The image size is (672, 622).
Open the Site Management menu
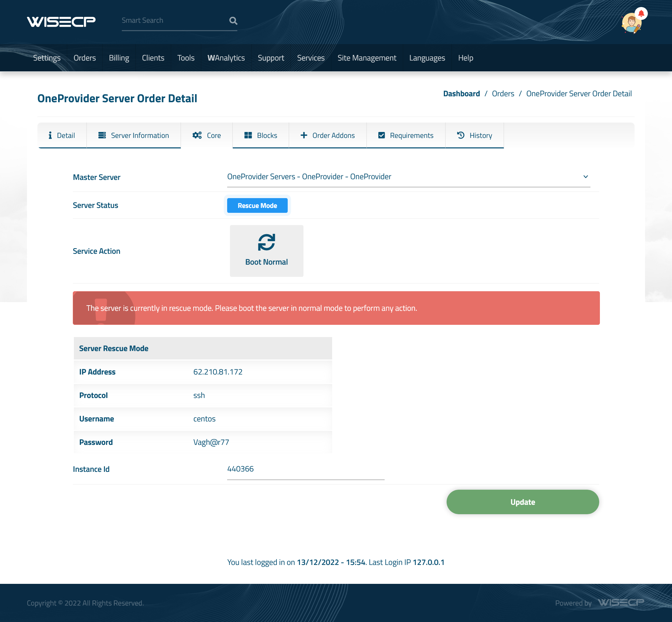[x=367, y=58]
